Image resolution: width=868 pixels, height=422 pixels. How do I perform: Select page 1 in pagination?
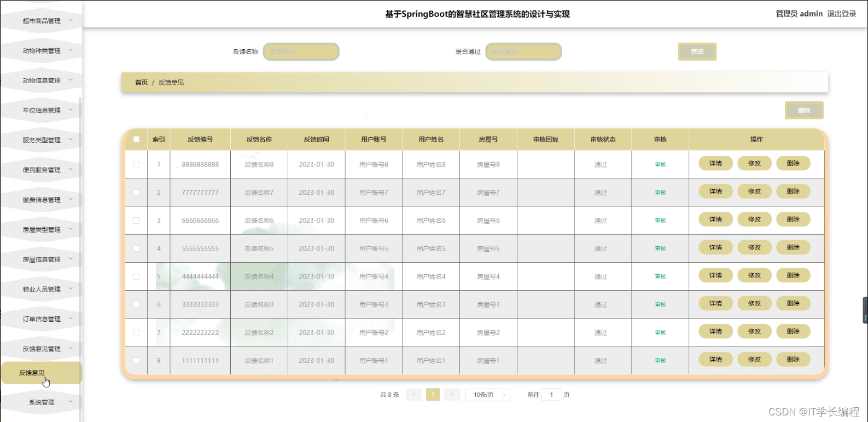[x=433, y=395]
